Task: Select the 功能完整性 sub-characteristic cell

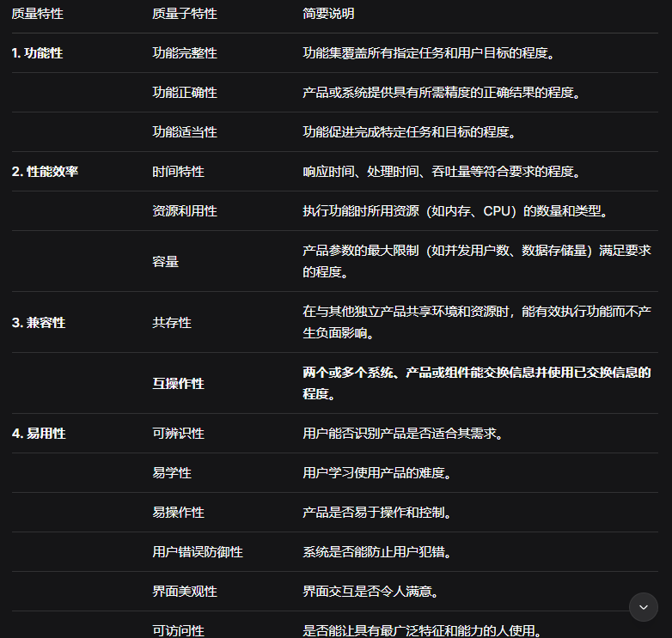Action: 185,53
